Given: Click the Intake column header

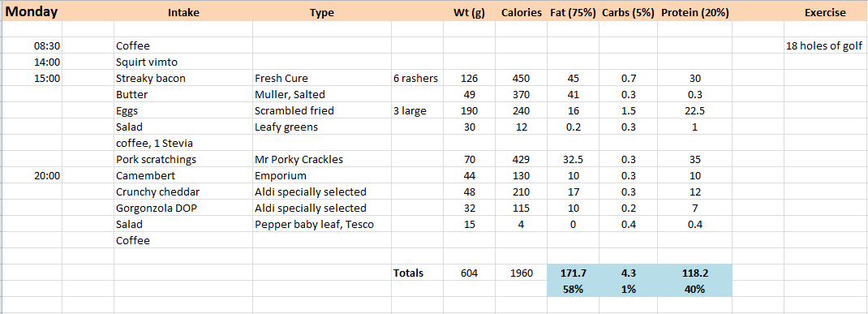Looking at the screenshot, I should (x=183, y=13).
